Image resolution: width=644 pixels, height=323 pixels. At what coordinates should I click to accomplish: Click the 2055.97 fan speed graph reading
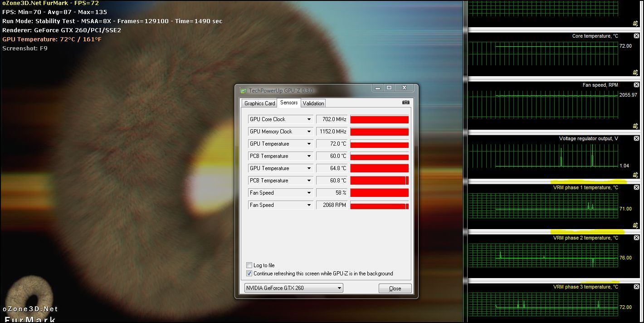628,95
